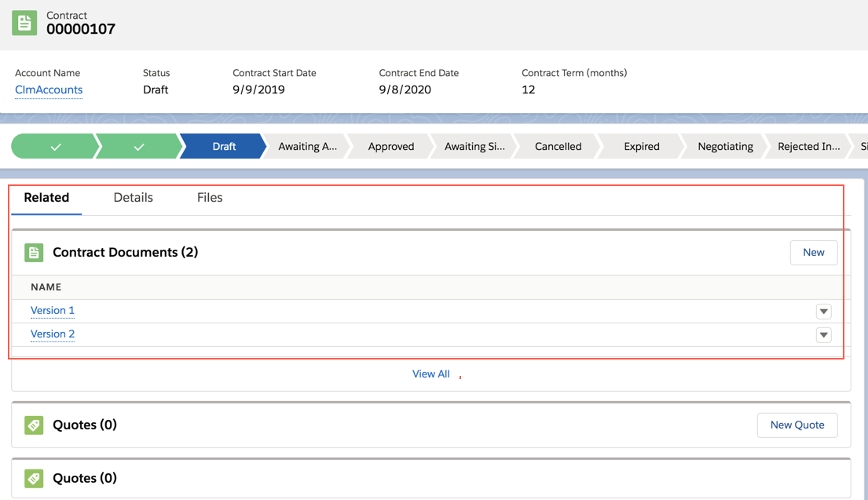Click the New Quote button

[797, 425]
